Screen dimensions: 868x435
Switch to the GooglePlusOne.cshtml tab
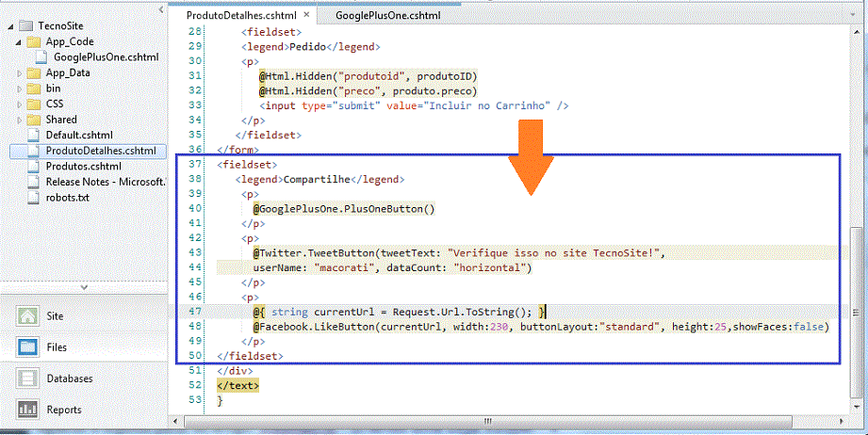pos(387,15)
